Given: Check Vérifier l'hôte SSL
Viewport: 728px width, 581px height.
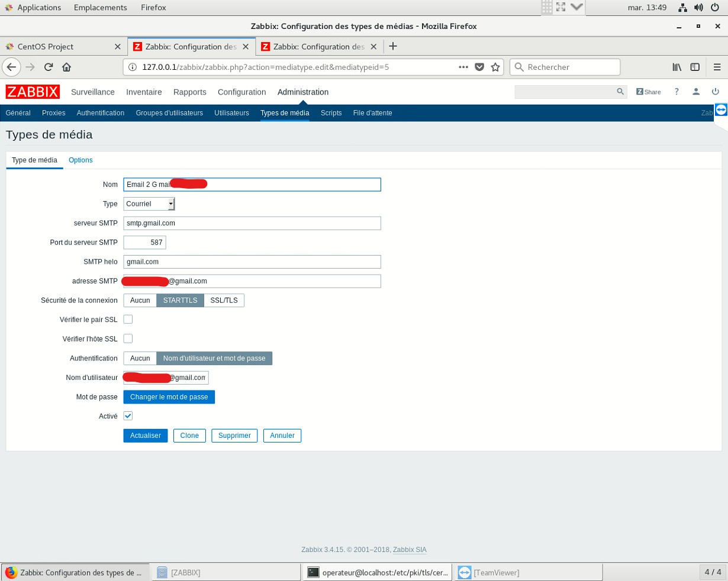Looking at the screenshot, I should 128,338.
